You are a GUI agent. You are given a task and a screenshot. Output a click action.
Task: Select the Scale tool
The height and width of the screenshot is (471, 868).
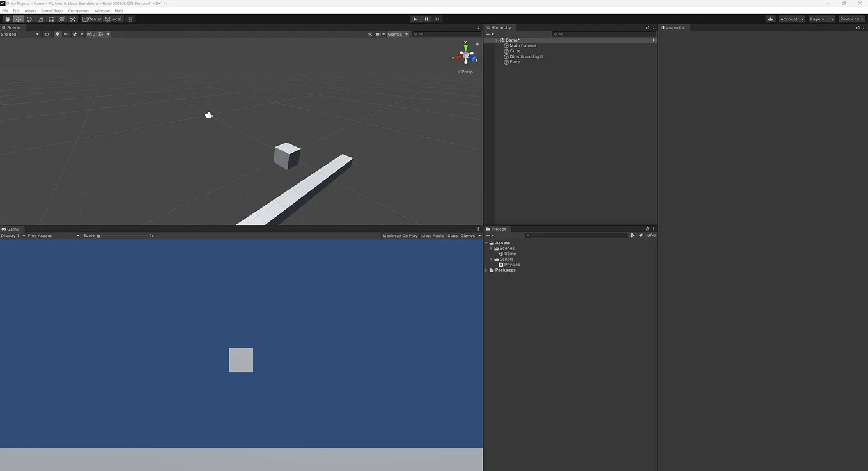pos(40,19)
